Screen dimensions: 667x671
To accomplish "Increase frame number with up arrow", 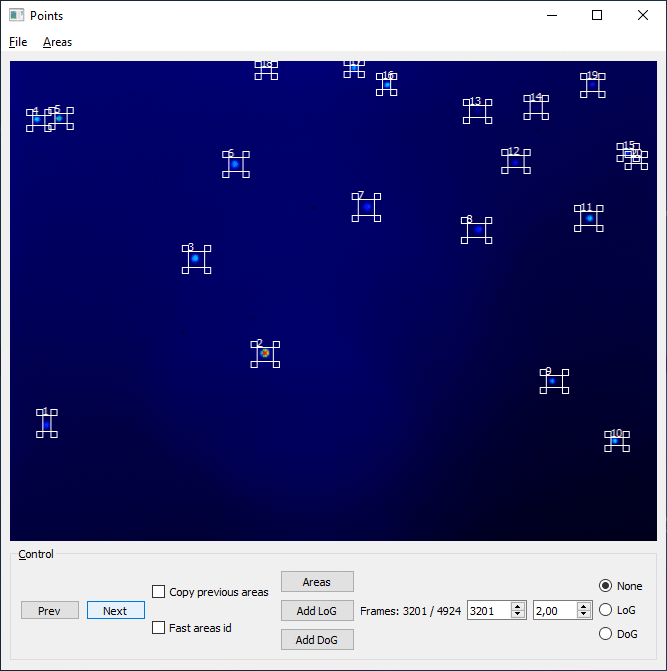I will [518, 606].
